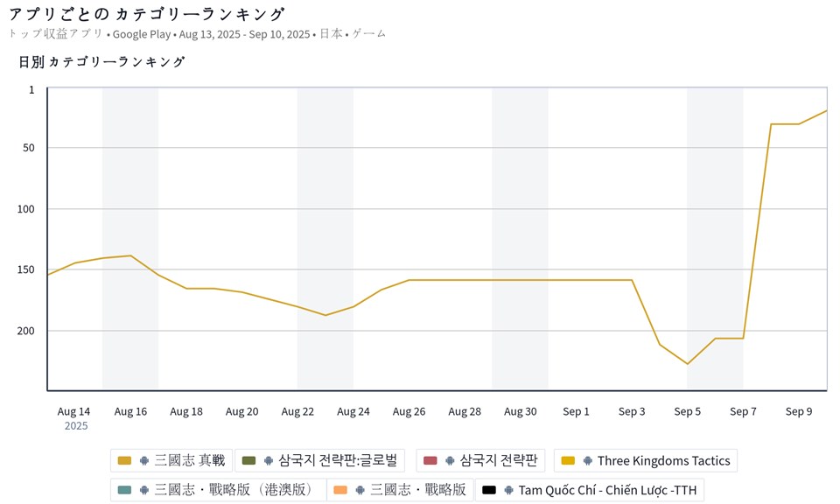Click the yellow Three Kingdoms Tactics swatch
Image resolution: width=840 pixels, height=504 pixels.
(568, 461)
